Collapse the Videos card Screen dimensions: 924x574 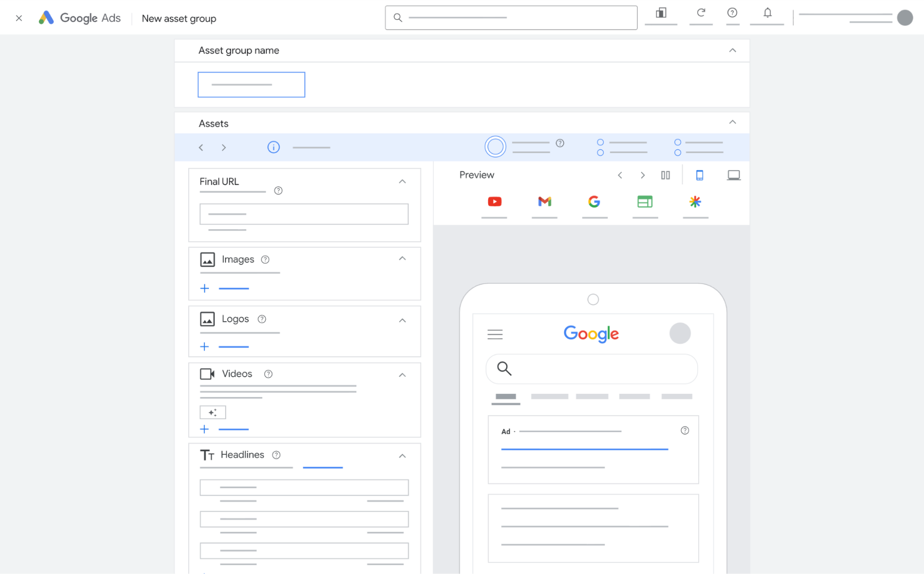click(x=403, y=375)
